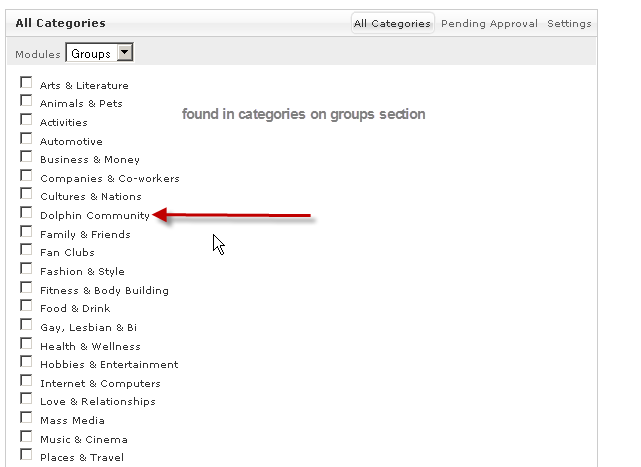Click the Places & Travel category label
The width and height of the screenshot is (641, 467).
coord(82,458)
